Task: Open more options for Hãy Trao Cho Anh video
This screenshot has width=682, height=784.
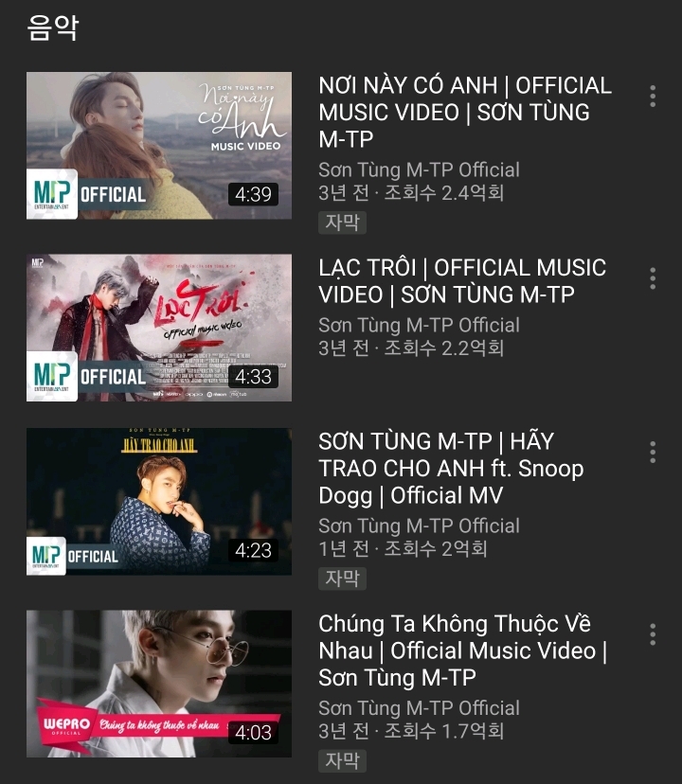Action: point(653,452)
